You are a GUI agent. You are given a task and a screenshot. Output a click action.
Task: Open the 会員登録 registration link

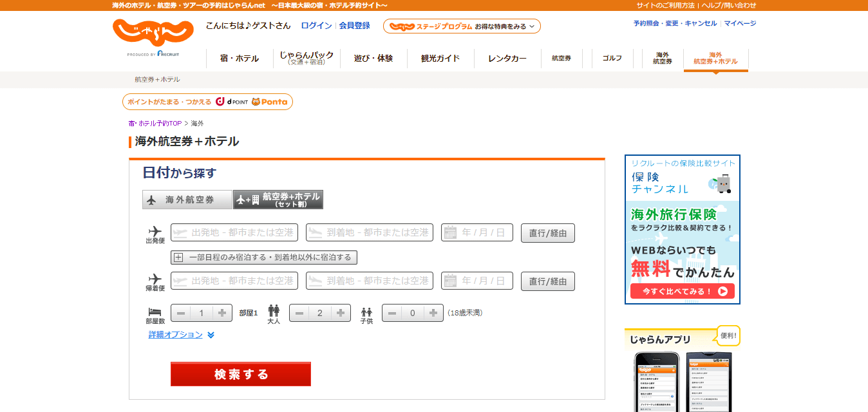pos(353,25)
